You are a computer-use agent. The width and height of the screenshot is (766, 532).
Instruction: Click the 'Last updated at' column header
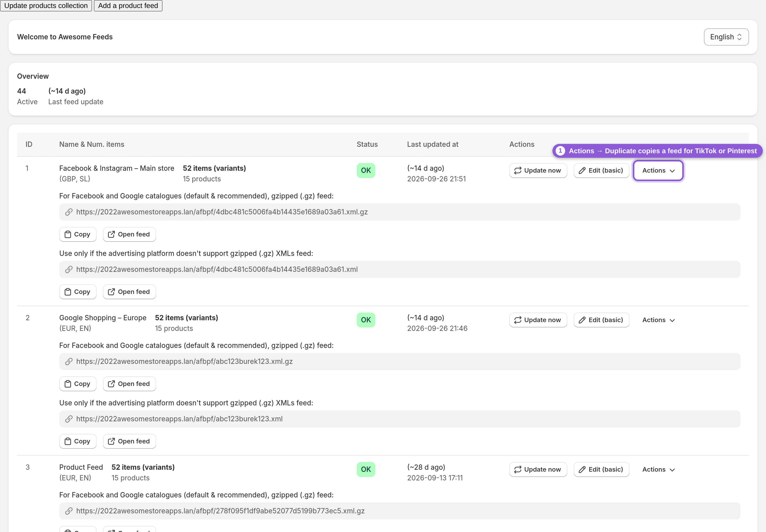tap(433, 144)
